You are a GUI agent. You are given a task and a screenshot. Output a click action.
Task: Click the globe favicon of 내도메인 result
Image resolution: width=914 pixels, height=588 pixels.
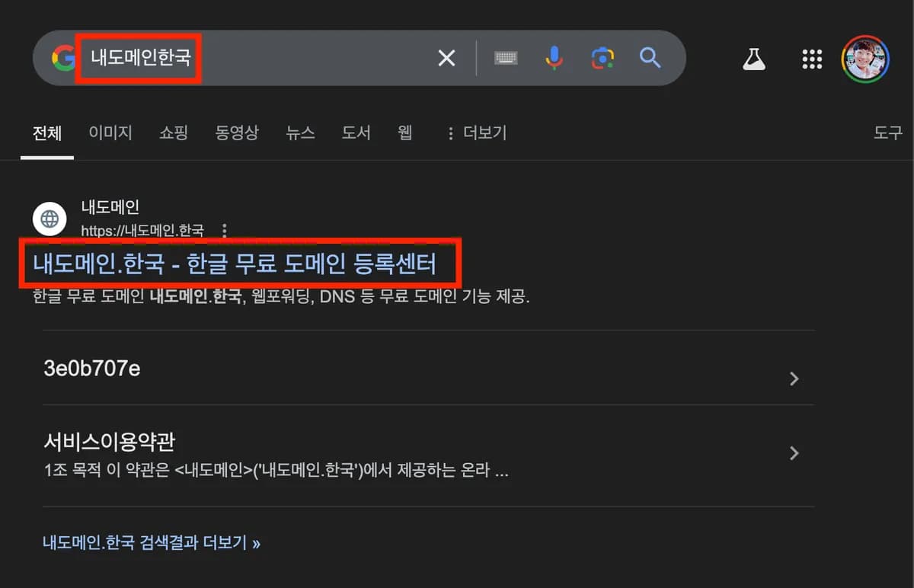pos(50,219)
